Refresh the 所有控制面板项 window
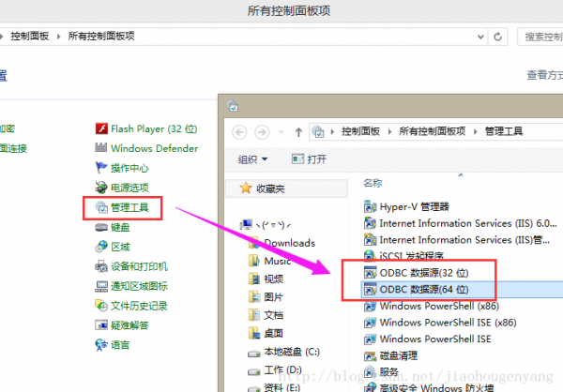This screenshot has width=563, height=392. (x=497, y=37)
